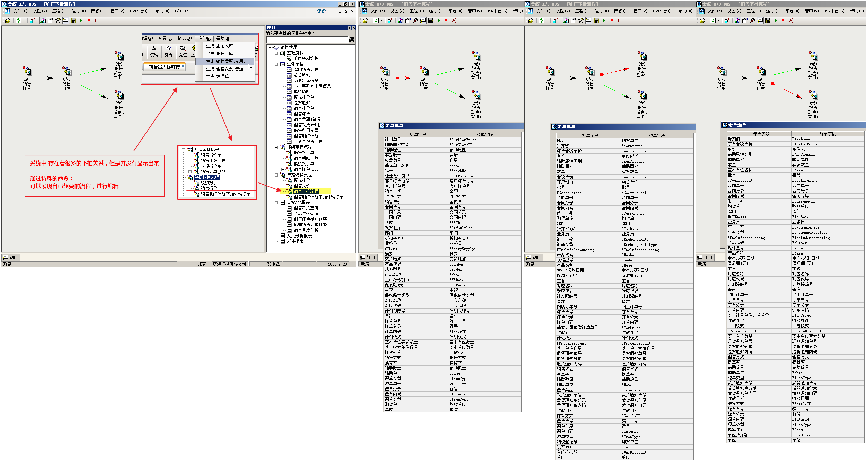The image size is (868, 464).
Task: Select 销售下推流程 in the project tree
Action: click(x=306, y=191)
